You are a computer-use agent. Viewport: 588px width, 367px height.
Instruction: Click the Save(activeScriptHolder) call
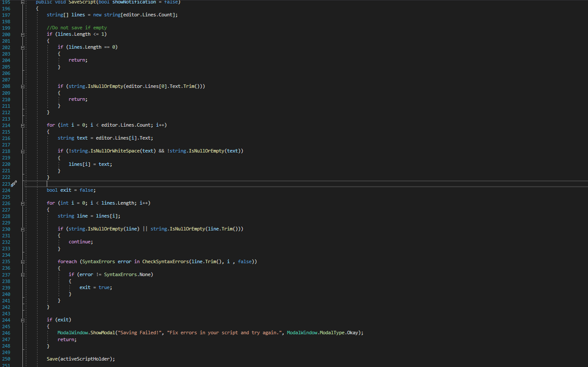coord(81,359)
